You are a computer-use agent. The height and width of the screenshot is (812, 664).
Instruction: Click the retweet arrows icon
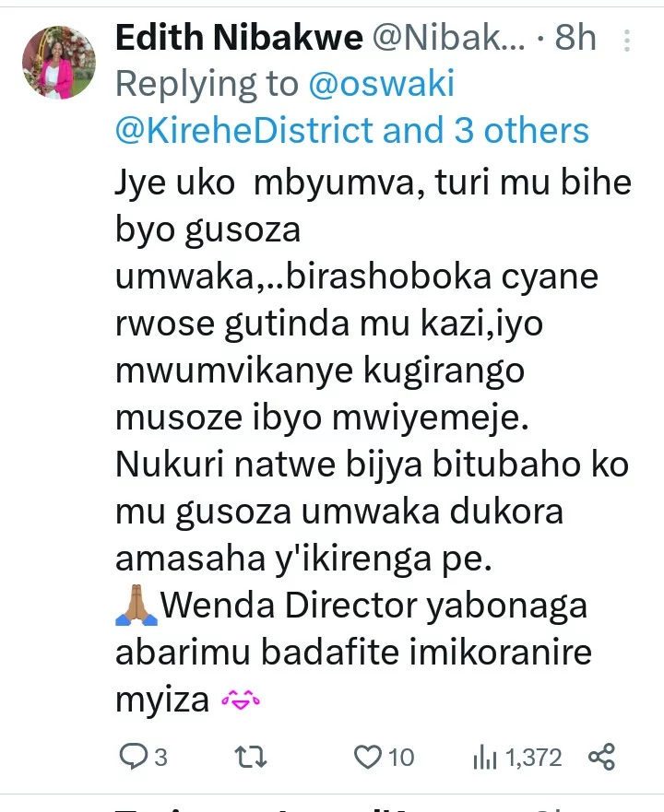(251, 757)
